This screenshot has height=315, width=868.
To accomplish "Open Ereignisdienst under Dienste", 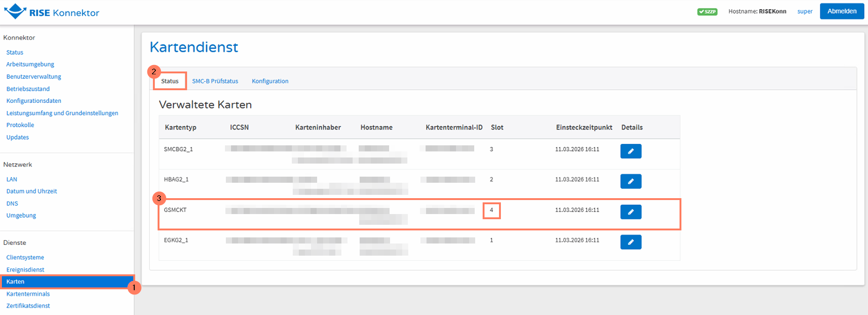I will (25, 270).
